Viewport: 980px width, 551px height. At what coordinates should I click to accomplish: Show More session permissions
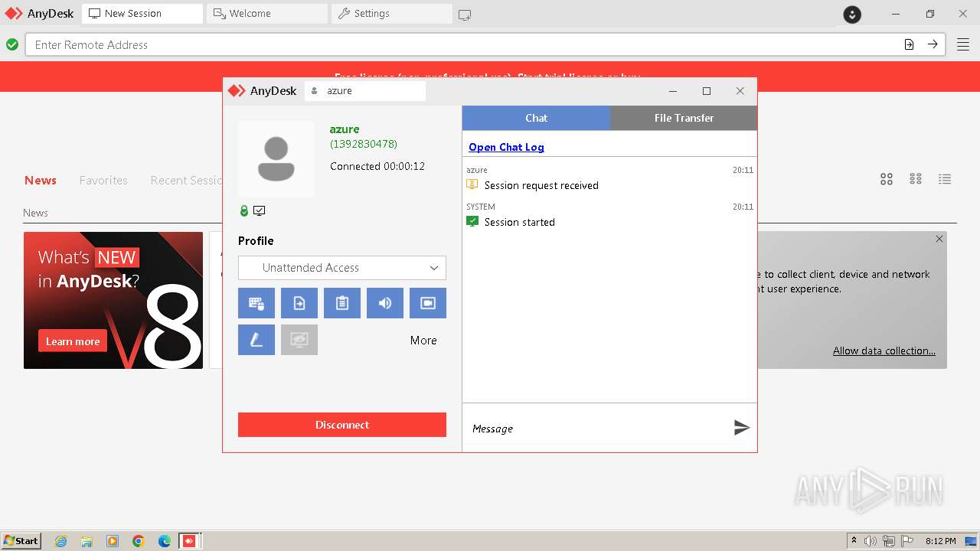coord(423,341)
